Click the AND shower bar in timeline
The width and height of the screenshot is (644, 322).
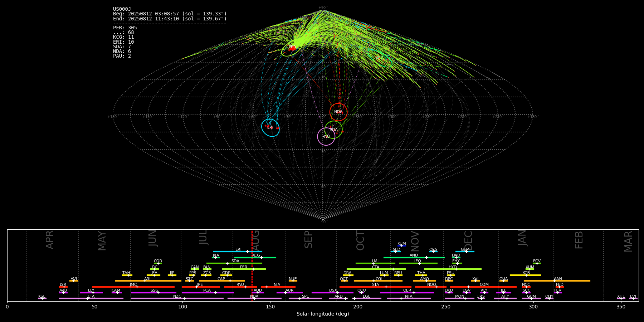414,258
